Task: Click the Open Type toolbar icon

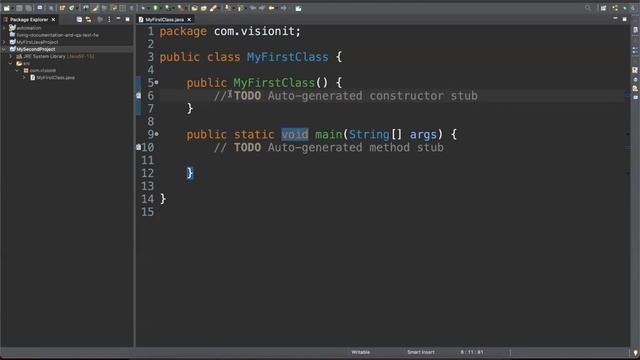Action: click(x=194, y=8)
